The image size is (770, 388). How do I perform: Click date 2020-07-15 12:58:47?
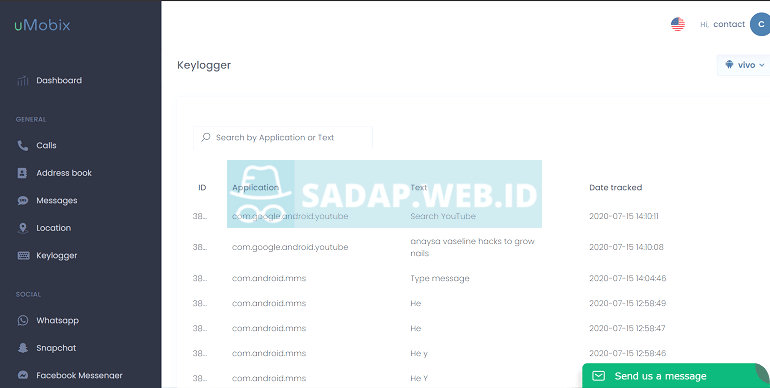(x=627, y=329)
